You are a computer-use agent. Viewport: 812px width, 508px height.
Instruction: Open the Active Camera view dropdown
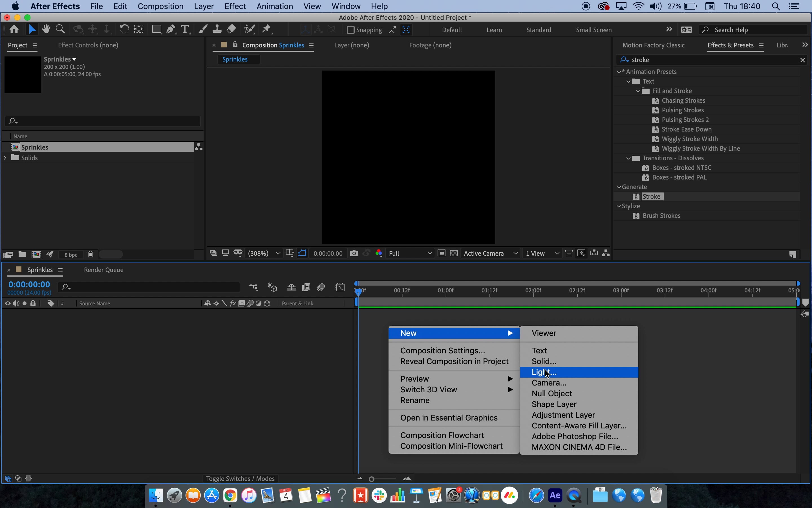click(x=490, y=253)
